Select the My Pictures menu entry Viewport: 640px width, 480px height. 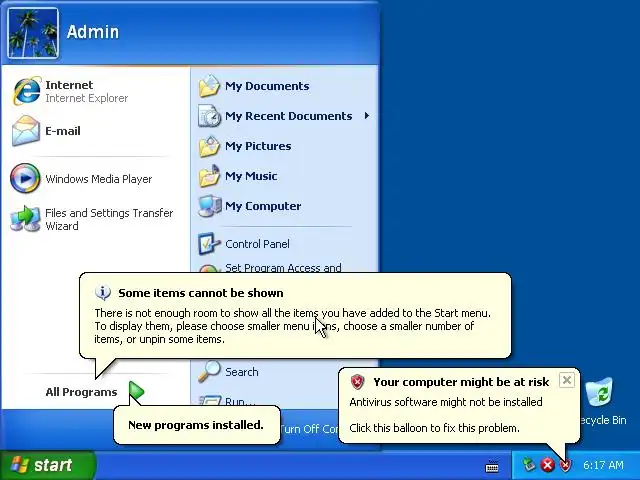click(284, 146)
